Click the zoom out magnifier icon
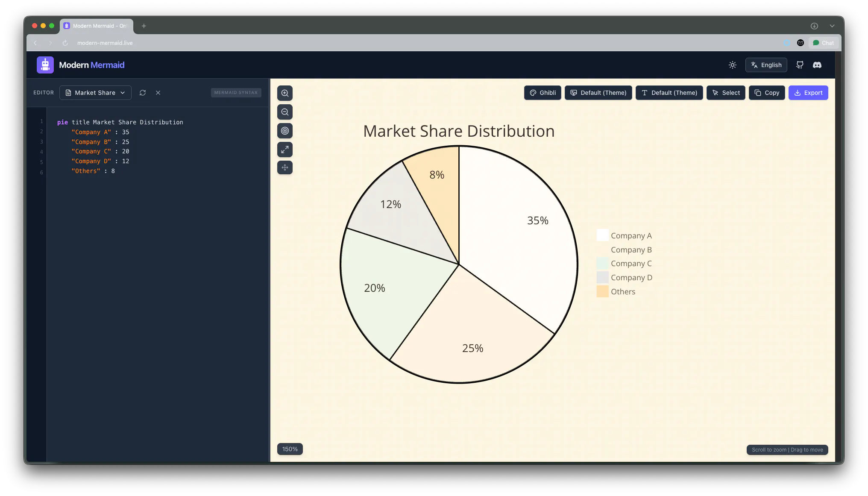Screen dimensions: 868x496 pos(285,112)
